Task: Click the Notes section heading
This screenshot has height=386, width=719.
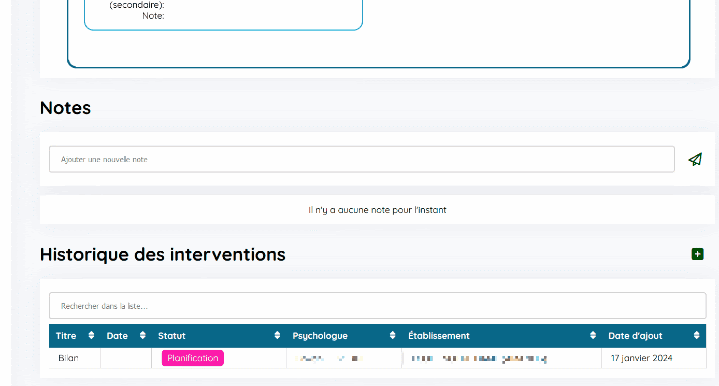Action: click(x=66, y=108)
